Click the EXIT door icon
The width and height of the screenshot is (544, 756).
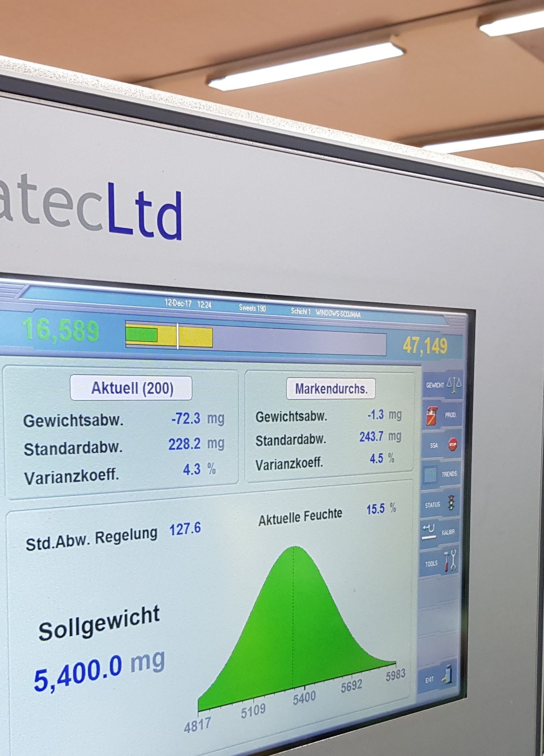coord(447,673)
